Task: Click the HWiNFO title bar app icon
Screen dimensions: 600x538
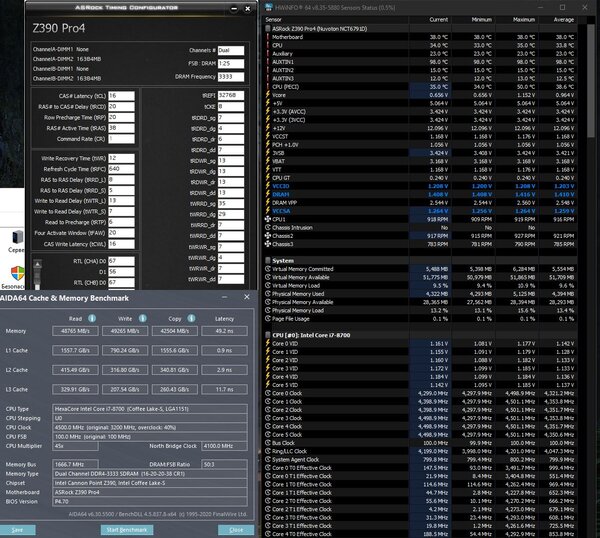Action: (269, 7)
